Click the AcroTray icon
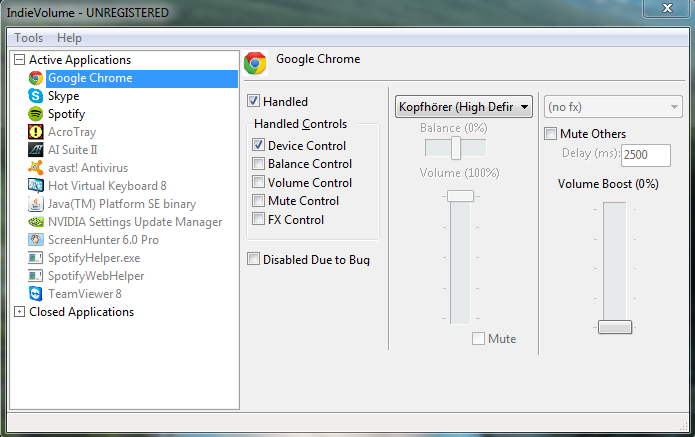695x437 pixels. (35, 132)
